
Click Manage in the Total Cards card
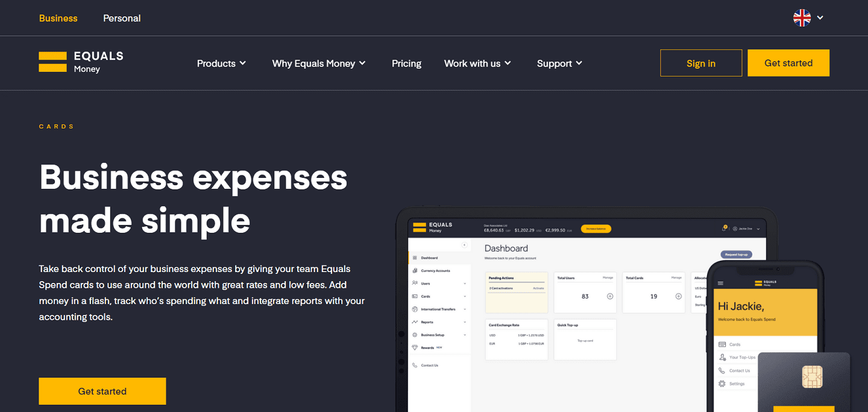pyautogui.click(x=676, y=277)
